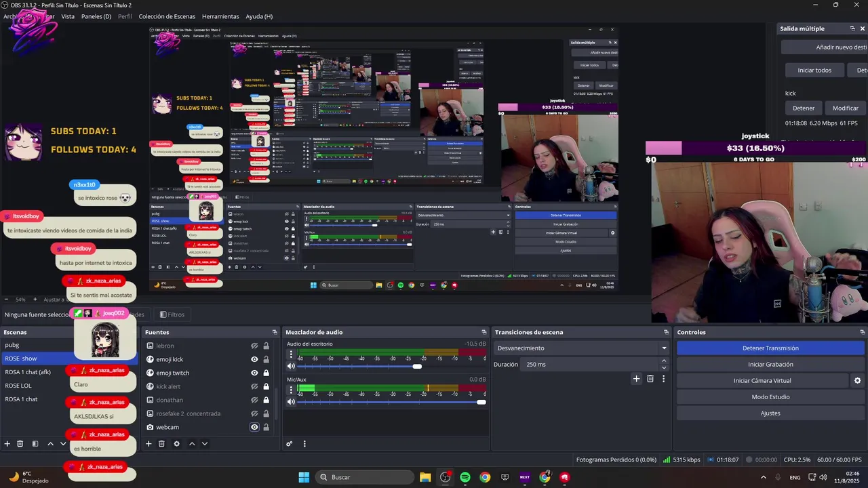Click Detener Transmisión button
This screenshot has width=868, height=488.
pyautogui.click(x=770, y=348)
